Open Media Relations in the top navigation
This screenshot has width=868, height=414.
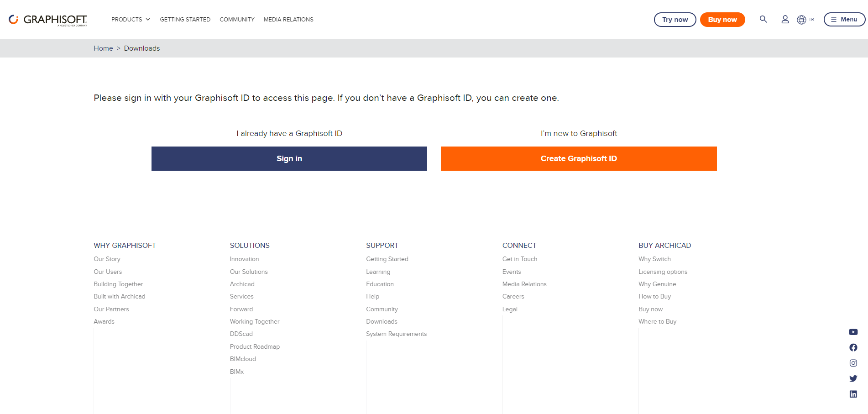tap(288, 20)
